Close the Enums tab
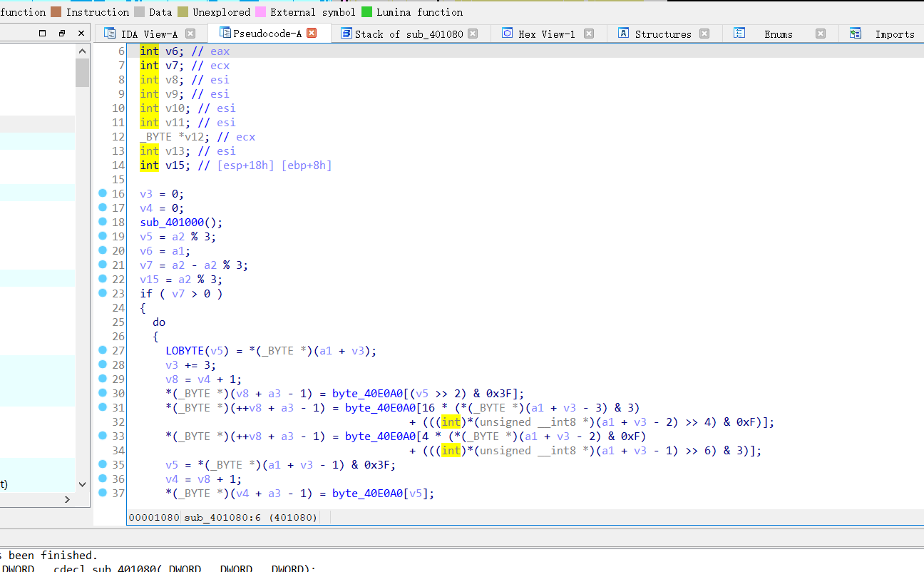 (821, 34)
